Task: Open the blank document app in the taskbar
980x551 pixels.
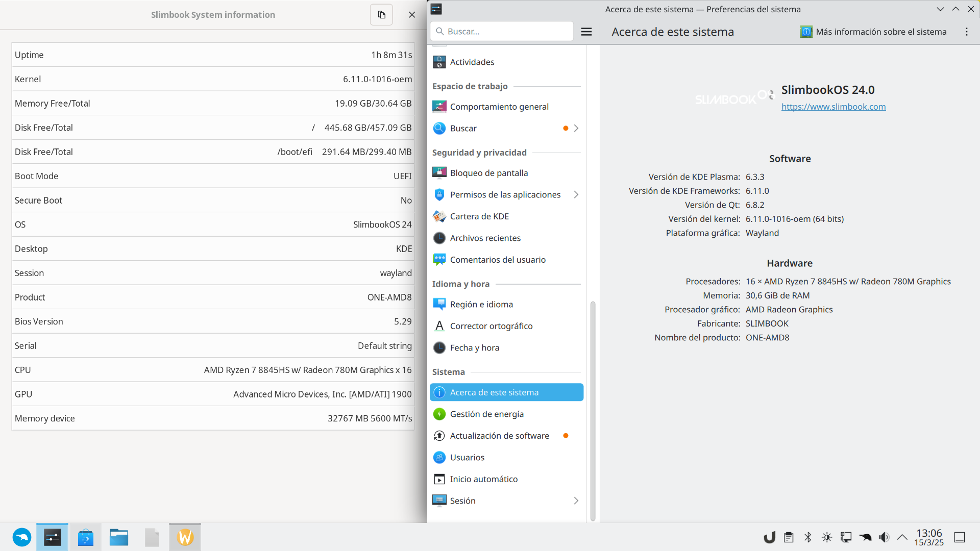Action: tap(152, 537)
